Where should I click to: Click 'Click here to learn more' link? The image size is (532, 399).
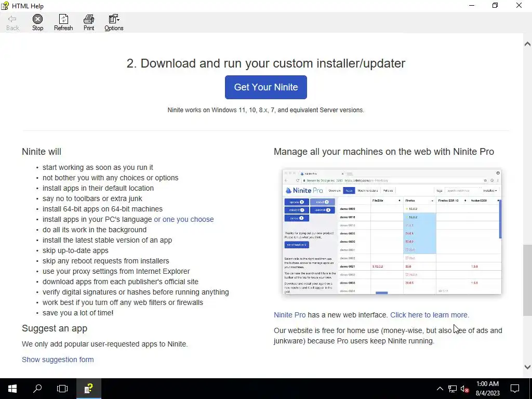pos(430,315)
